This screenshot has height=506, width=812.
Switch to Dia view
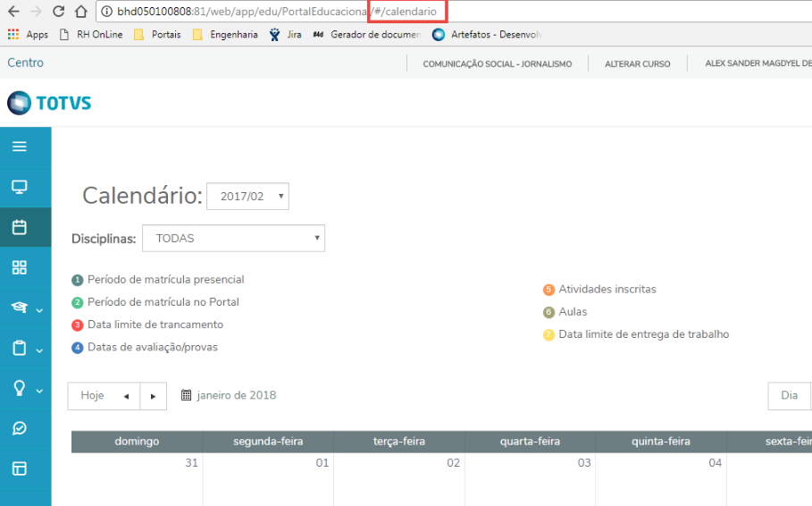click(x=789, y=395)
